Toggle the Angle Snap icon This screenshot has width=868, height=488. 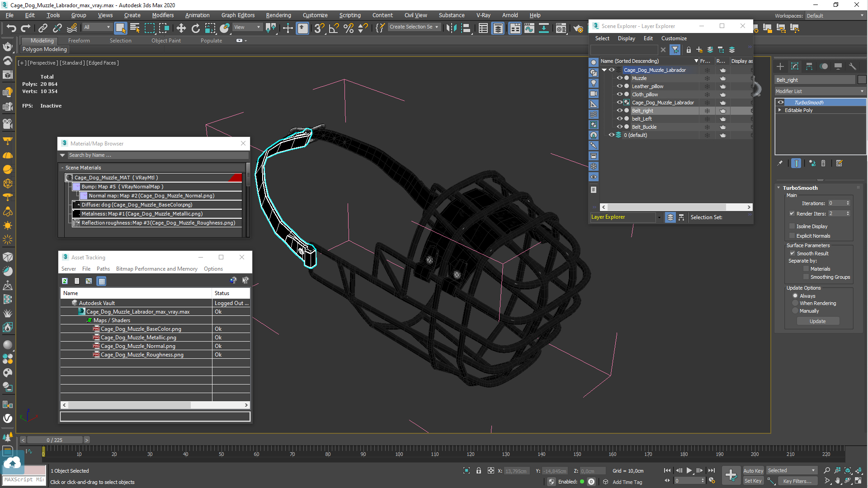pos(334,28)
